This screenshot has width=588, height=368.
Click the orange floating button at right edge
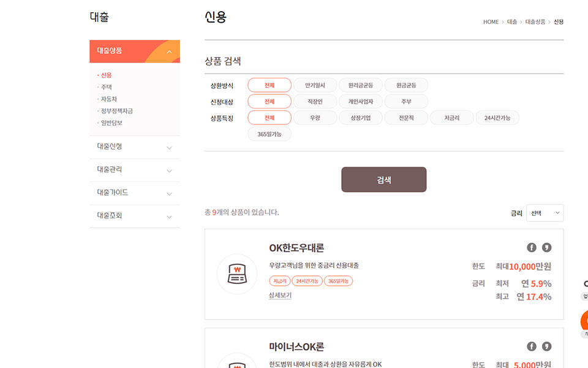tap(584, 320)
